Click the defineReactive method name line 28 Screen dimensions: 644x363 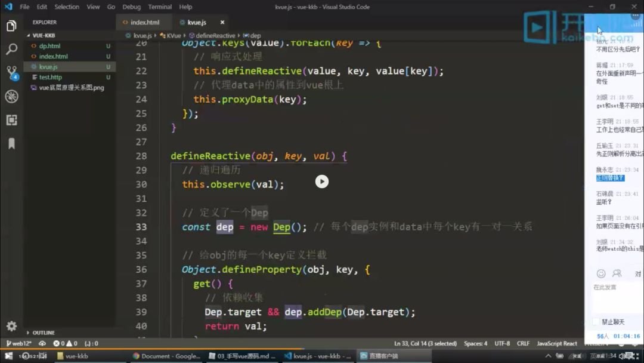pos(210,156)
